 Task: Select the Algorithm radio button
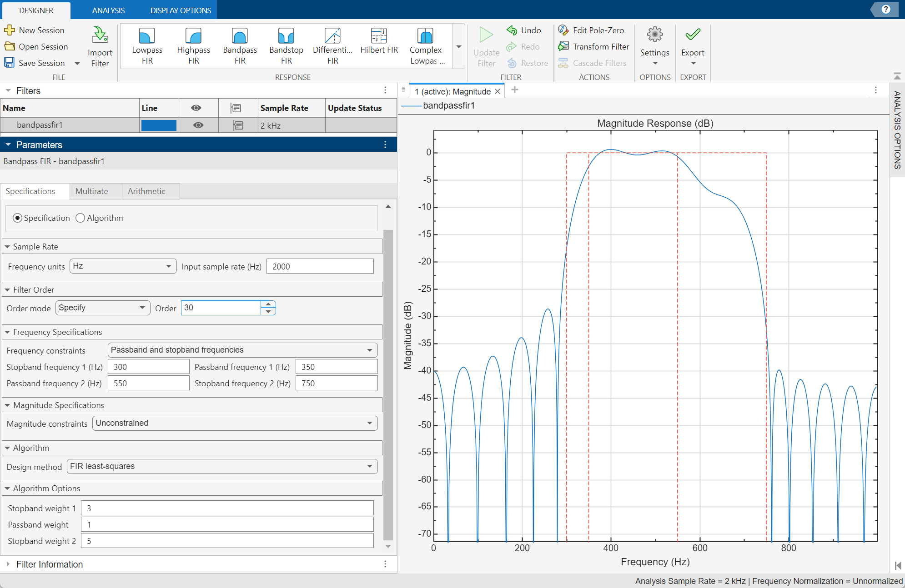80,218
